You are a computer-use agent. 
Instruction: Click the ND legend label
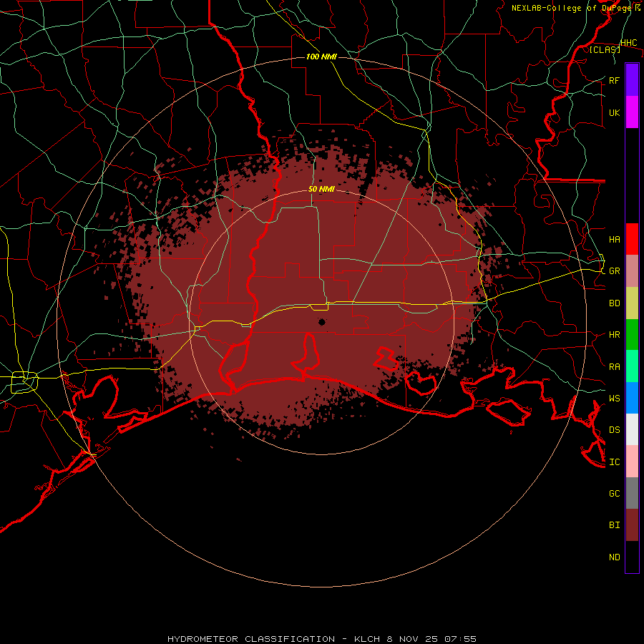point(614,557)
